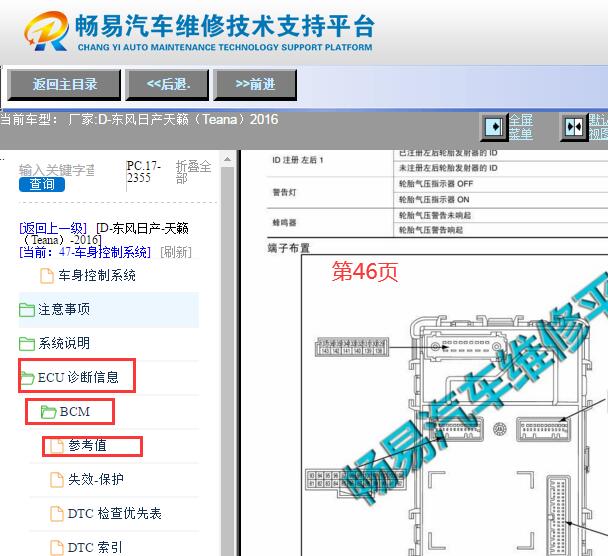This screenshot has width=608, height=556.
Task: Click the open folder icon beside BCM
Action: pyautogui.click(x=49, y=412)
